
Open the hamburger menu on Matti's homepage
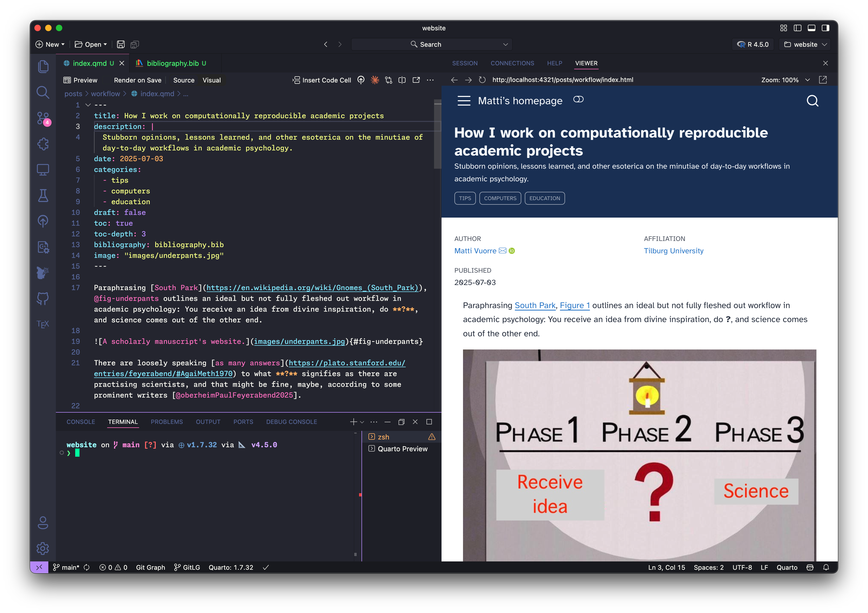coord(464,100)
